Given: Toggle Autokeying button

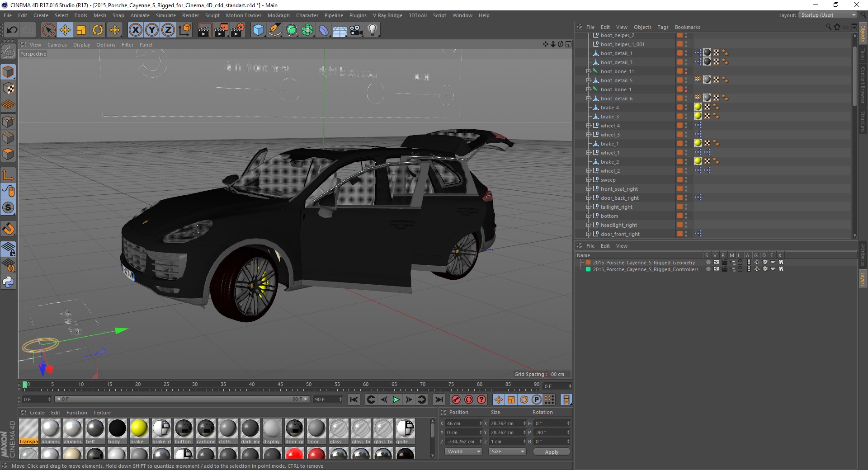Looking at the screenshot, I should [x=469, y=399].
